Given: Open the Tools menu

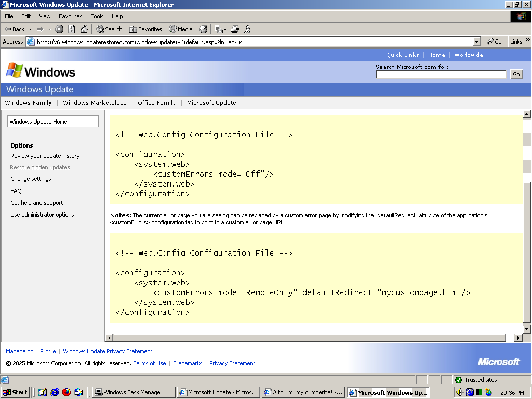Looking at the screenshot, I should pyautogui.click(x=97, y=16).
